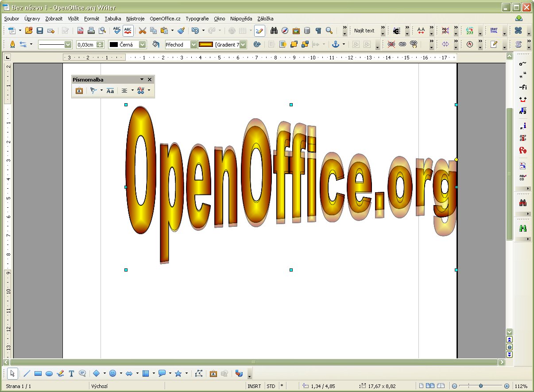Toggle Show Draw Functions
The width and height of the screenshot is (534, 392).
(x=259, y=31)
